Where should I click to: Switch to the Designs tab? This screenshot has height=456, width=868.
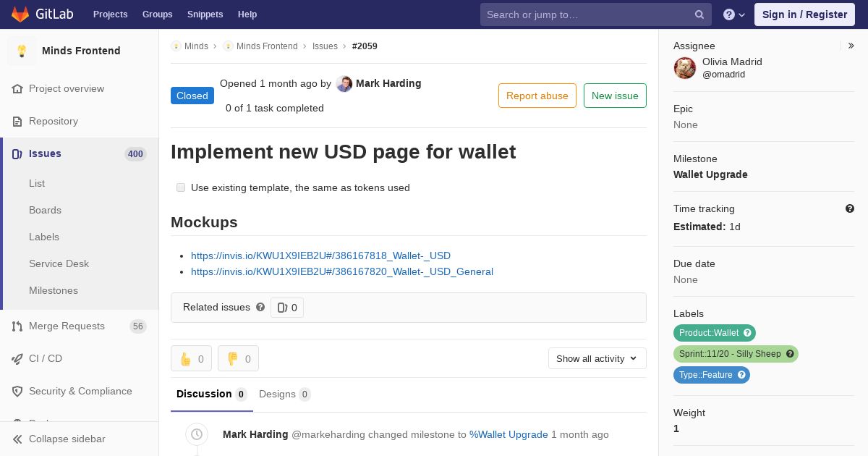point(285,394)
